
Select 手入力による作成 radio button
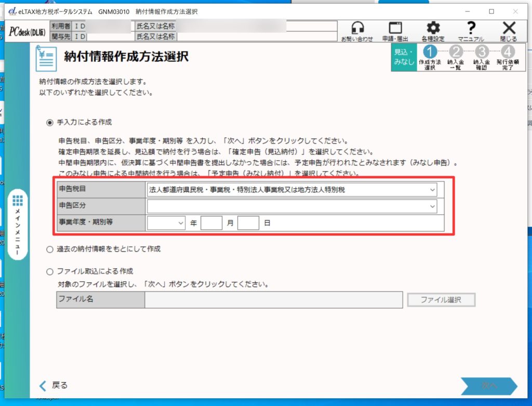point(50,123)
